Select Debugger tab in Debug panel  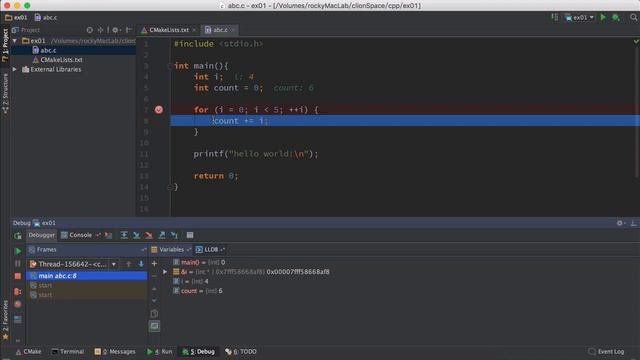point(41,235)
